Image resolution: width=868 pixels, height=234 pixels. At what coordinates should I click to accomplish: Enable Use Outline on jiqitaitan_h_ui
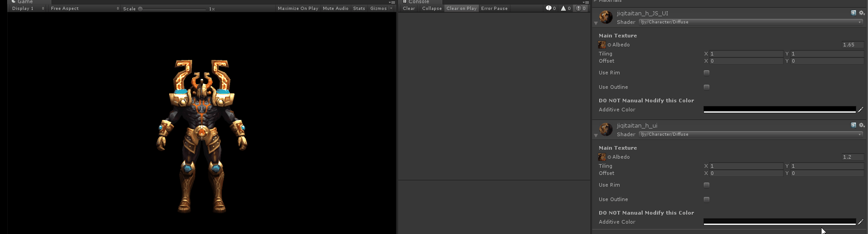[707, 199]
